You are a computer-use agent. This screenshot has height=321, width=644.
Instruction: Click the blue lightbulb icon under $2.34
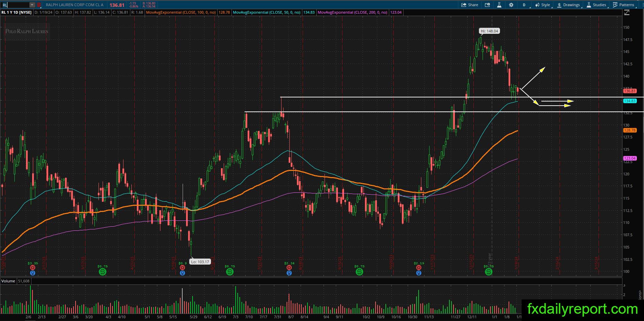pos(289,273)
